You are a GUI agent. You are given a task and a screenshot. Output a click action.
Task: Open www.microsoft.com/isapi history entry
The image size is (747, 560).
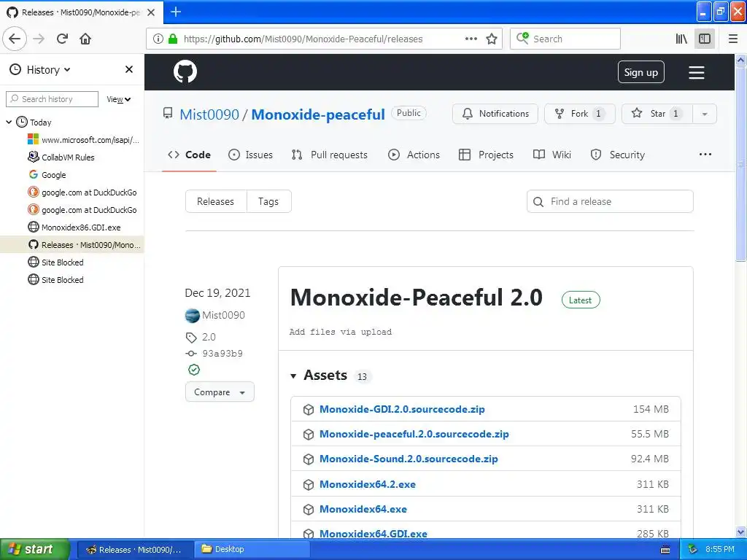pos(83,140)
